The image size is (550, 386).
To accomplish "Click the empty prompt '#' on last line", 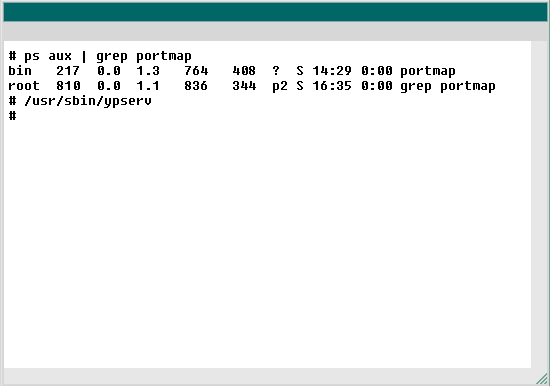I will 12,116.
